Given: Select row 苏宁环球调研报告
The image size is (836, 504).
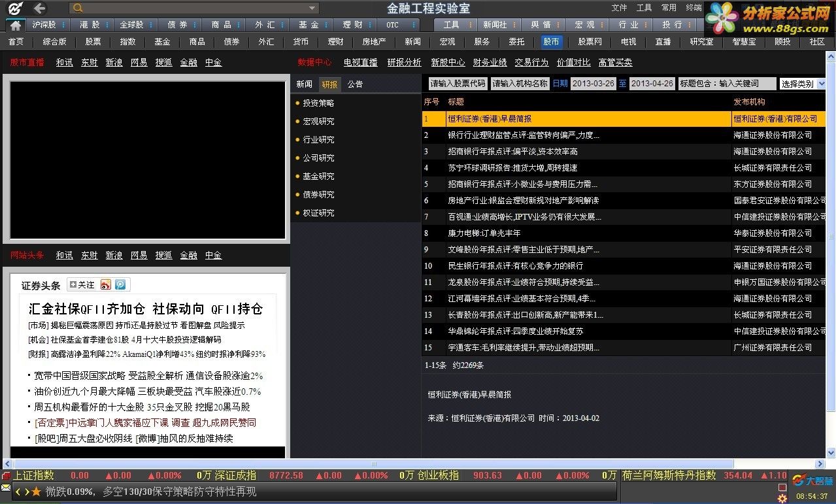Looking at the screenshot, I should point(624,168).
